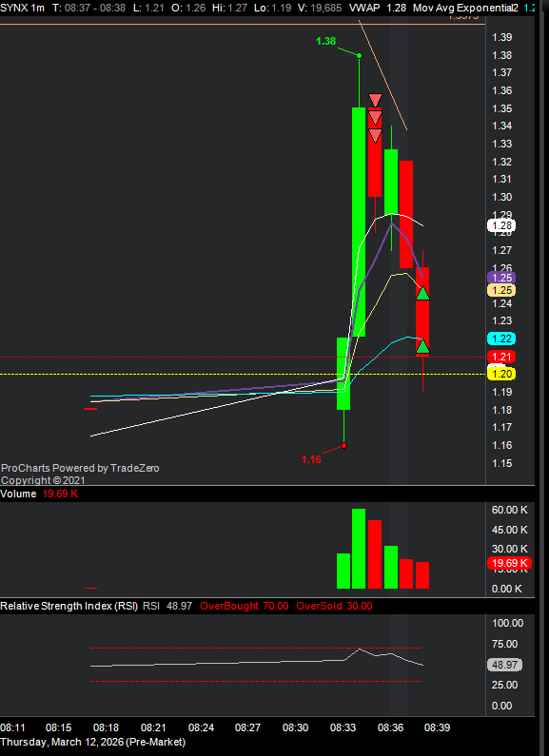Click the SYNX 1m symbol label
This screenshot has height=756, width=549.
(23, 8)
